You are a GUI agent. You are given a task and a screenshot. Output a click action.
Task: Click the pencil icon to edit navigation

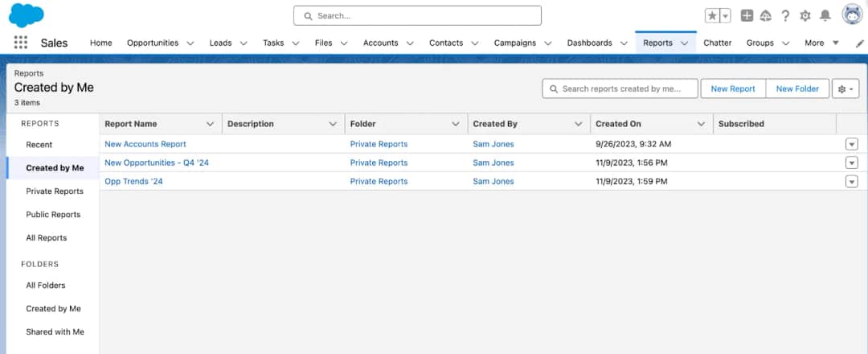coord(859,43)
